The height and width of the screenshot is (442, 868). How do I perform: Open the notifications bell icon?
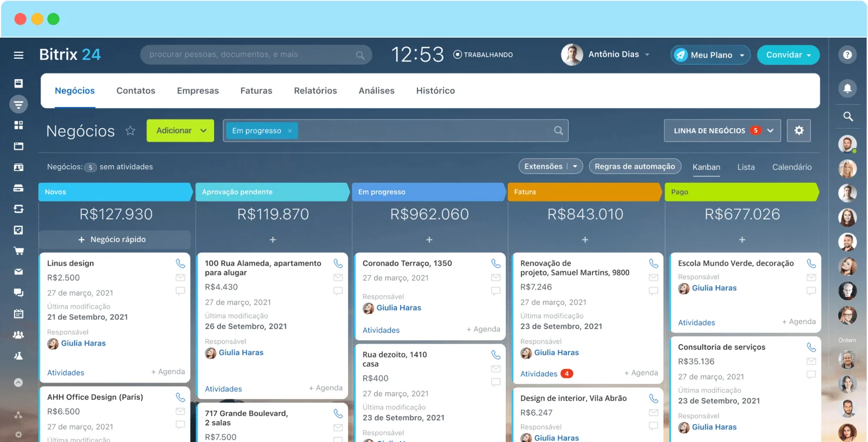pyautogui.click(x=847, y=88)
